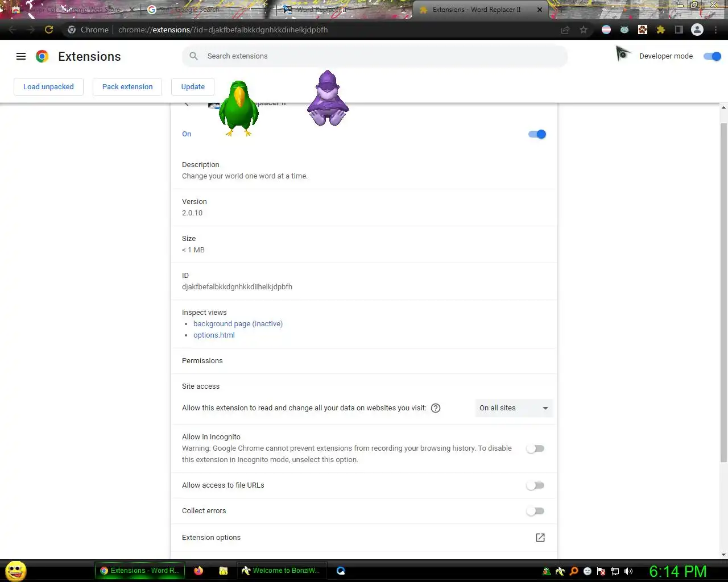The height and width of the screenshot is (582, 728).
Task: Toggle Developer mode off
Action: (712, 56)
